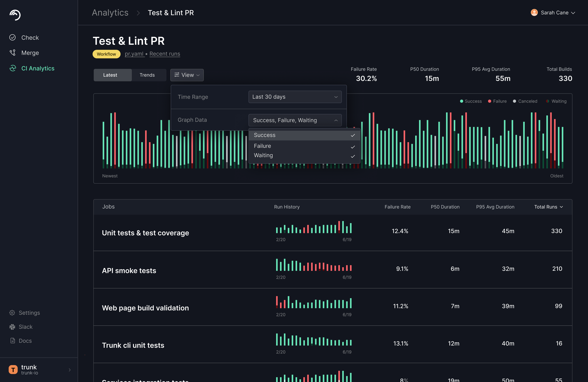Click the Slack icon in sidebar
Viewport: 588px width, 382px height.
tap(12, 327)
